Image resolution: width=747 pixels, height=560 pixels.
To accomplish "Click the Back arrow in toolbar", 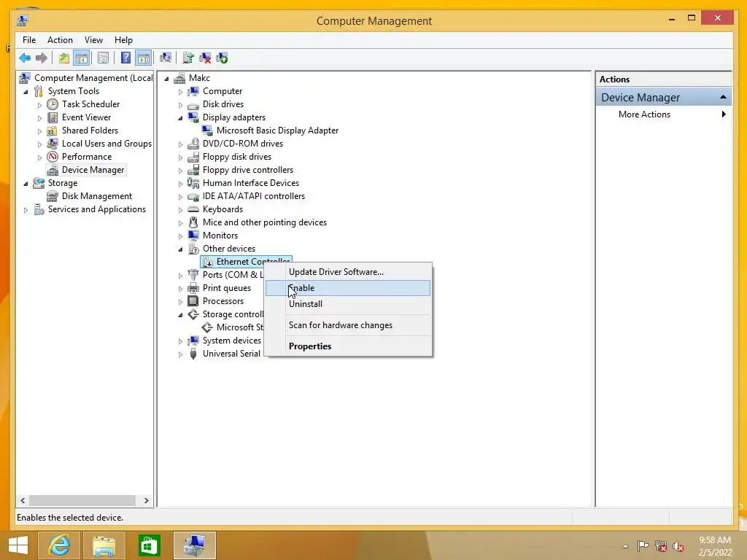I will [25, 58].
